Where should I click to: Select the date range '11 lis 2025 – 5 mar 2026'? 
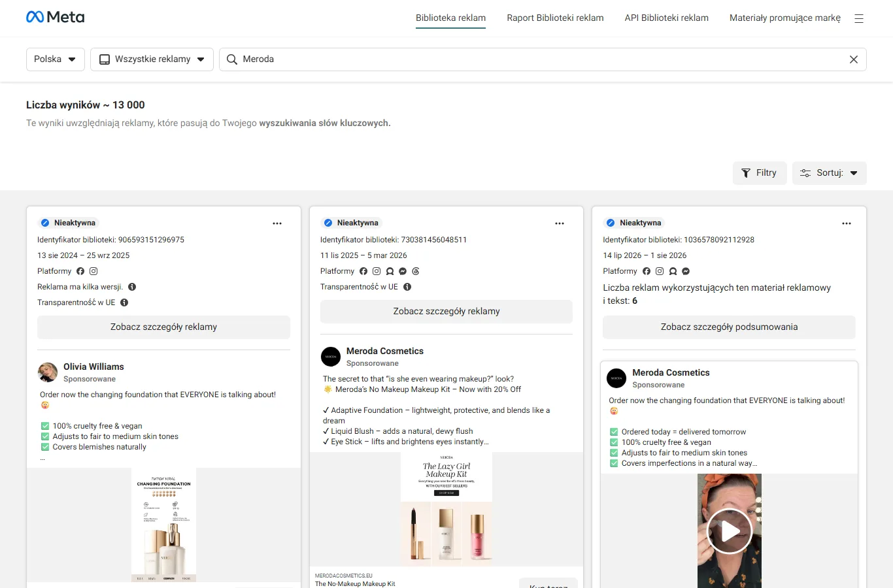(x=363, y=255)
